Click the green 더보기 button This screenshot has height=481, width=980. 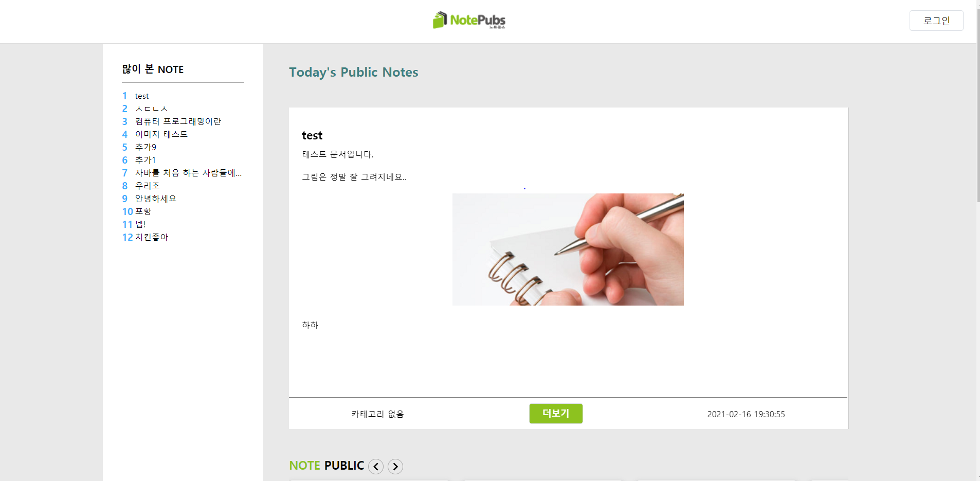[x=556, y=414]
